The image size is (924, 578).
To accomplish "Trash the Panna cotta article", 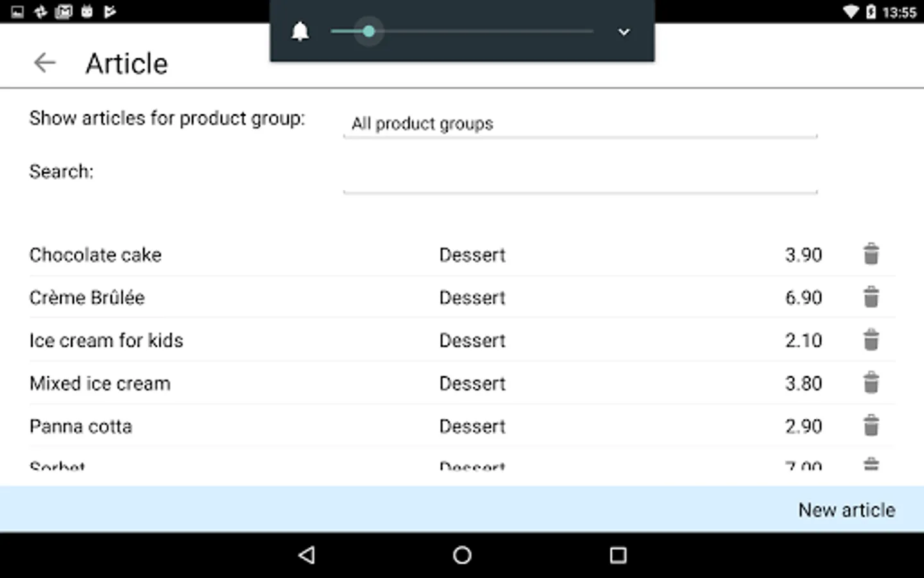I will 871,426.
